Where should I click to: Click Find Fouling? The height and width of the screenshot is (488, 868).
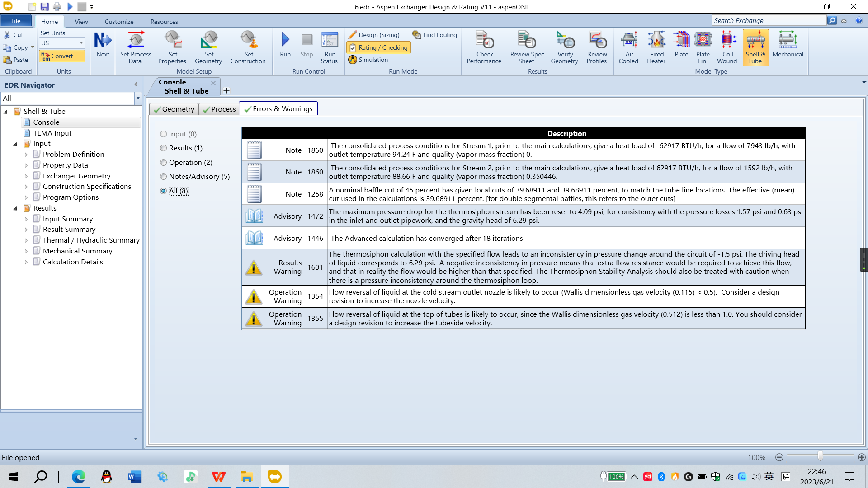click(434, 35)
